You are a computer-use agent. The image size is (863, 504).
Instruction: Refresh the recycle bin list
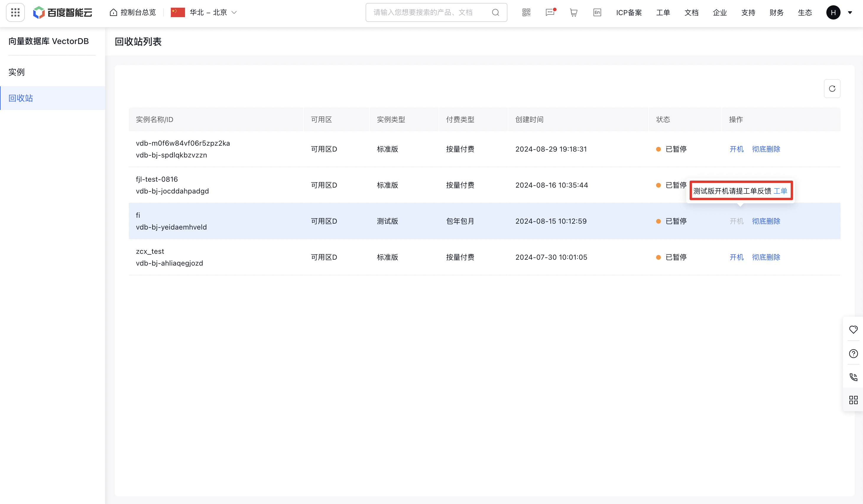pos(832,89)
